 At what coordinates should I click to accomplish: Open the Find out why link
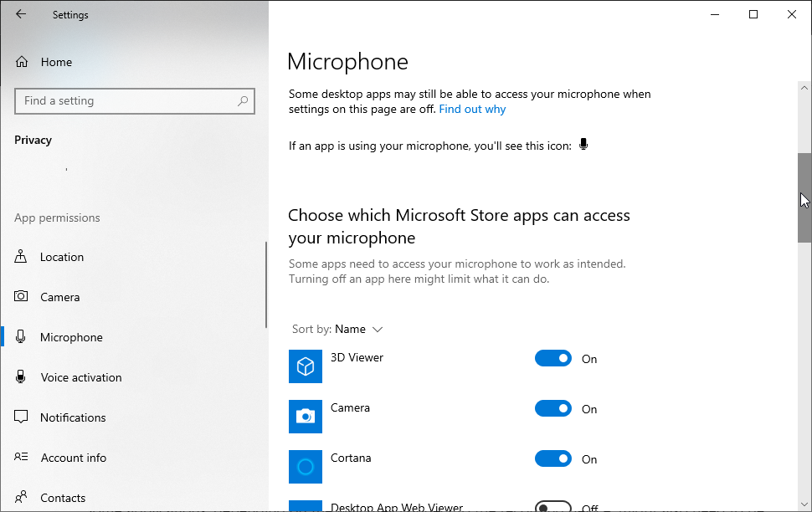pos(472,109)
